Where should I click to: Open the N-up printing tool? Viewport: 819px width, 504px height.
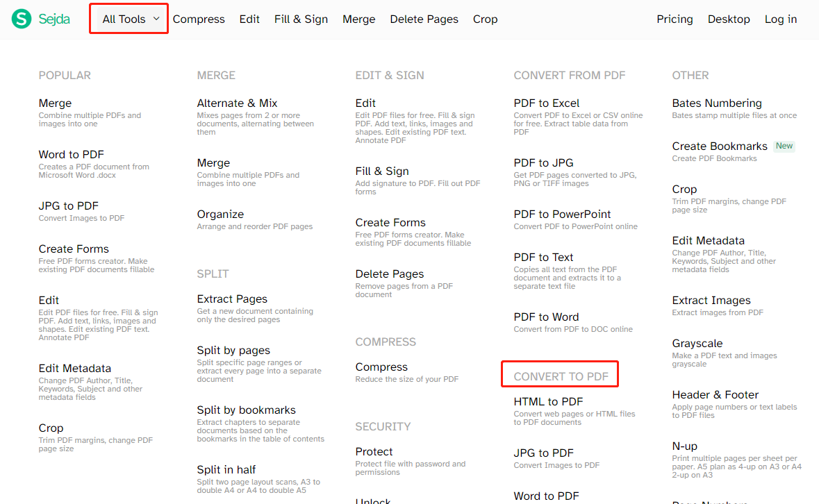pyautogui.click(x=684, y=446)
